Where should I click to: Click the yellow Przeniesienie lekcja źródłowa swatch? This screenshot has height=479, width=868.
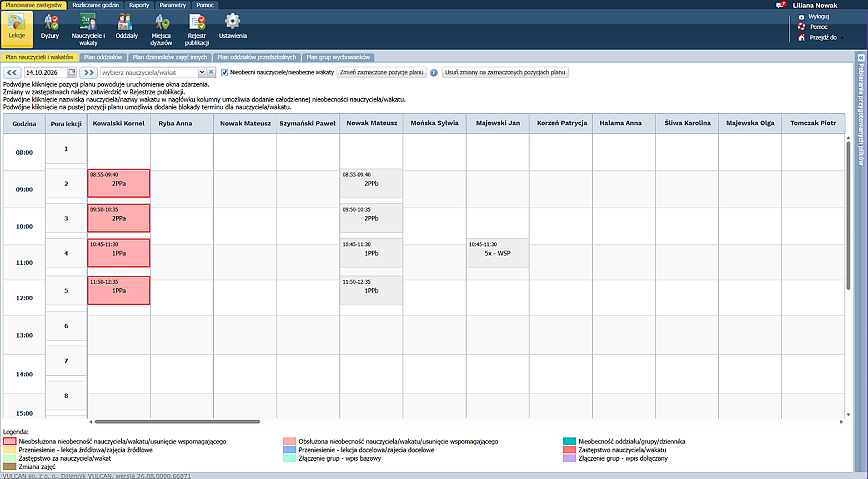[9, 450]
